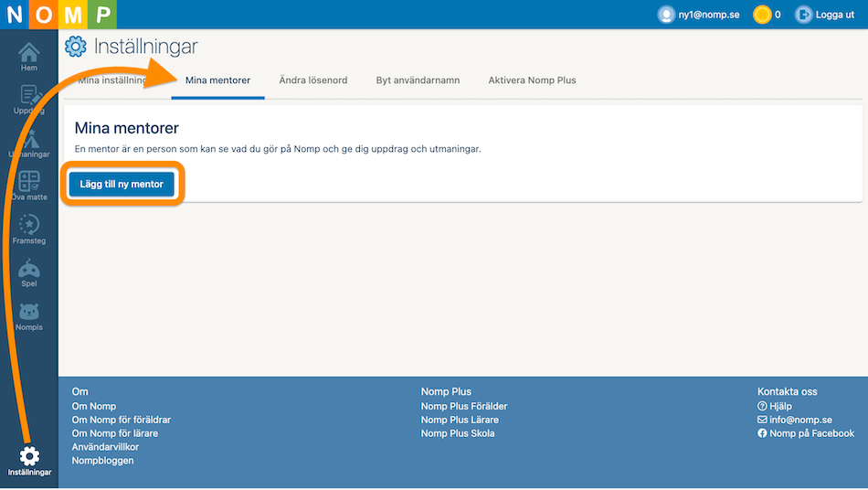Open Uppdrag in the sidebar
The image size is (868, 490).
pyautogui.click(x=29, y=100)
